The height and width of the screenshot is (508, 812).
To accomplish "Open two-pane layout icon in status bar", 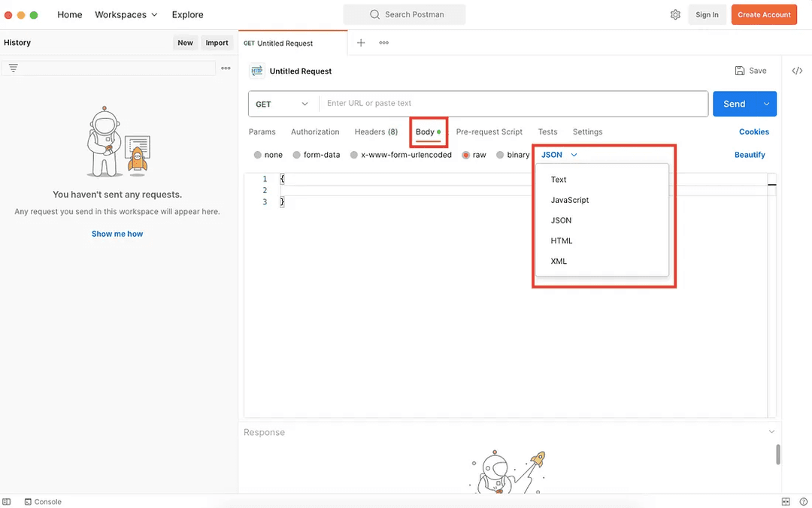I will click(786, 502).
